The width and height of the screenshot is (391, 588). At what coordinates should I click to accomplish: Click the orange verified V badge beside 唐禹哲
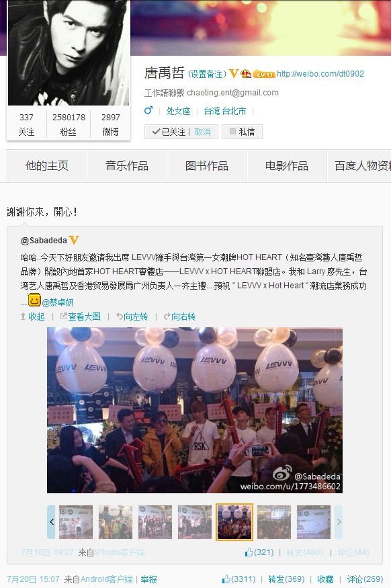click(234, 73)
